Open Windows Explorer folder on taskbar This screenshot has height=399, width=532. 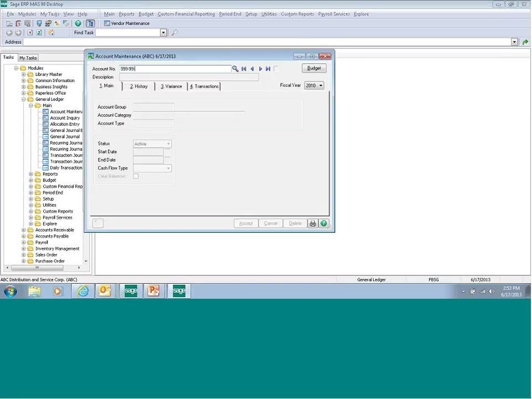click(x=34, y=291)
